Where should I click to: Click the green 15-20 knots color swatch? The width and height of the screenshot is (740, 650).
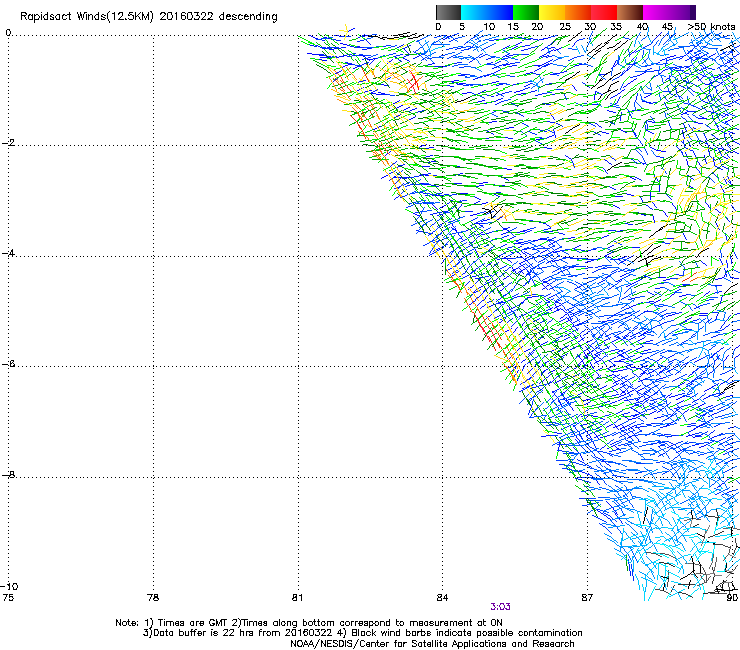[x=526, y=12]
